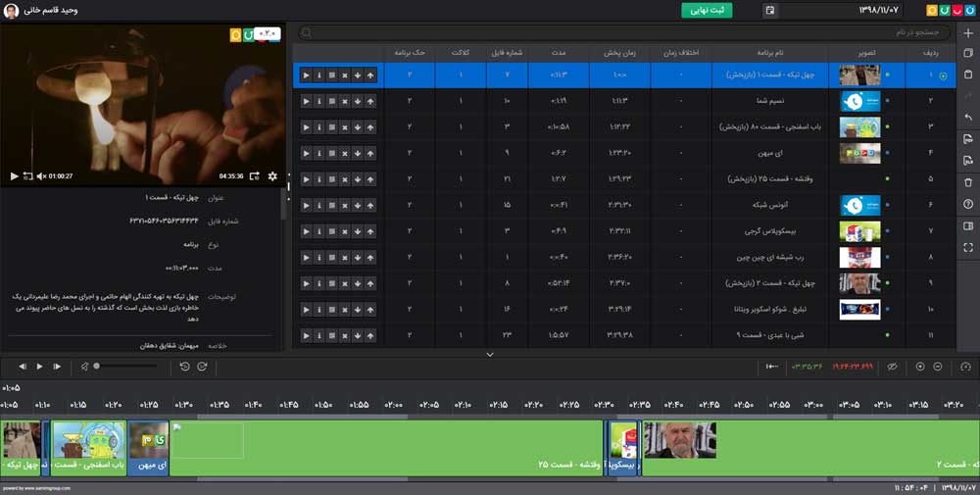Click the undo arrow in right sidebar
The image size is (980, 495).
click(x=968, y=118)
